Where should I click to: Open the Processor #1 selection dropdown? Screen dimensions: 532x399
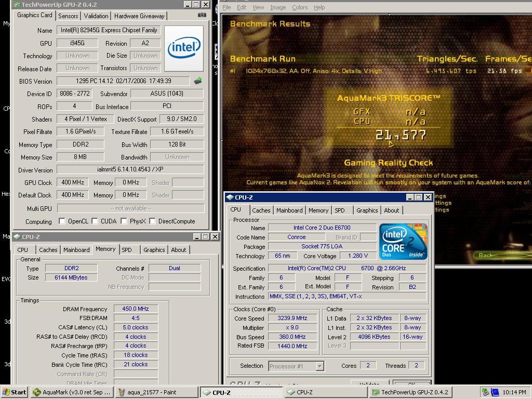click(320, 366)
